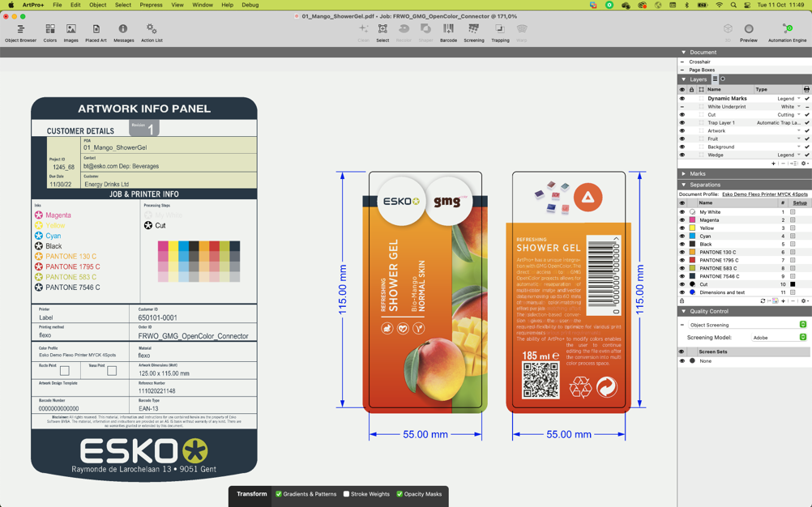812x507 pixels.
Task: Open the Messages panel
Action: tap(123, 32)
